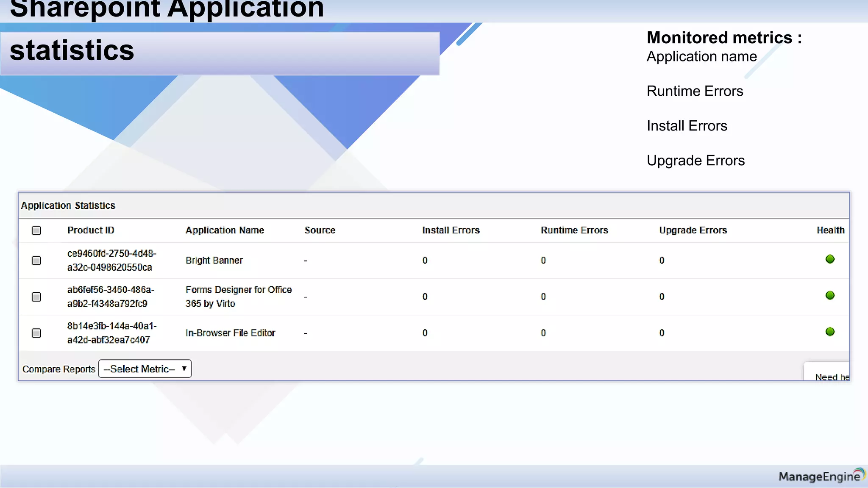Click the Product ID column header
This screenshot has width=868, height=488.
(91, 230)
